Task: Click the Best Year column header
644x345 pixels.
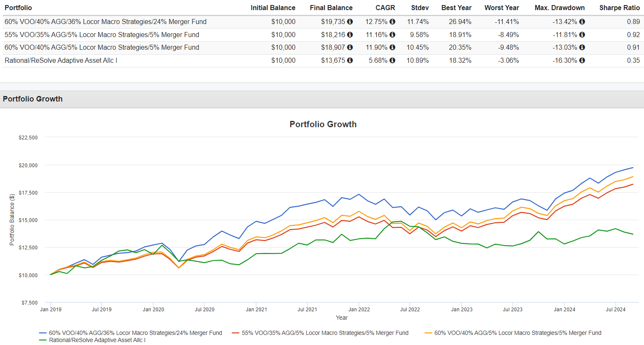Action: pyautogui.click(x=456, y=8)
